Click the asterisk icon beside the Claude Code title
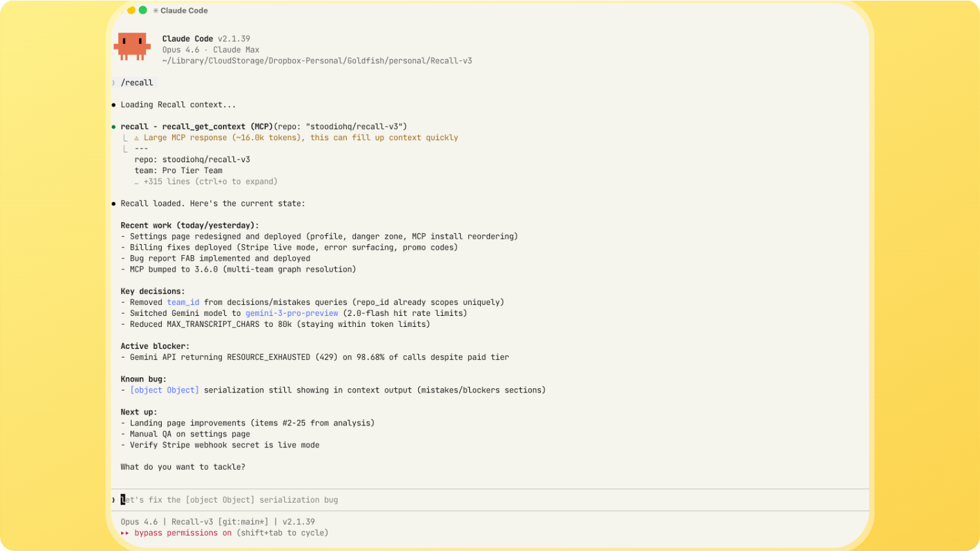This screenshot has height=551, width=980. (x=156, y=10)
